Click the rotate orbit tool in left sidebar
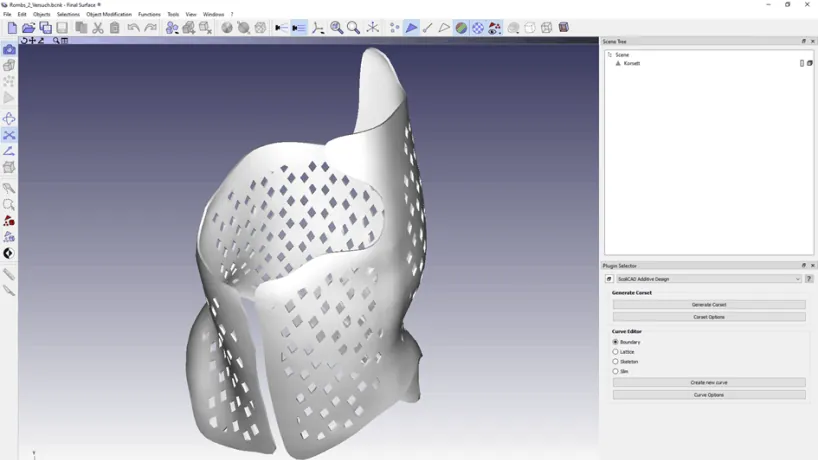This screenshot has width=818, height=460. (9, 118)
